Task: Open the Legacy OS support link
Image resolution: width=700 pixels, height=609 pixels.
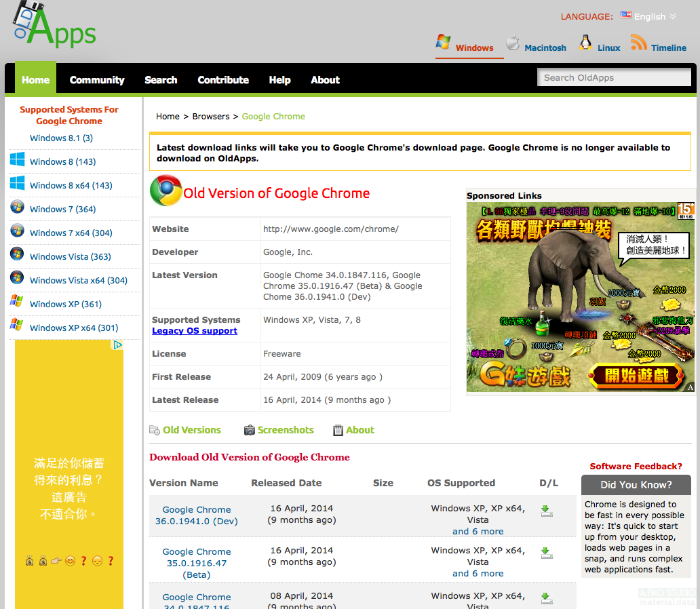Action: point(194,331)
